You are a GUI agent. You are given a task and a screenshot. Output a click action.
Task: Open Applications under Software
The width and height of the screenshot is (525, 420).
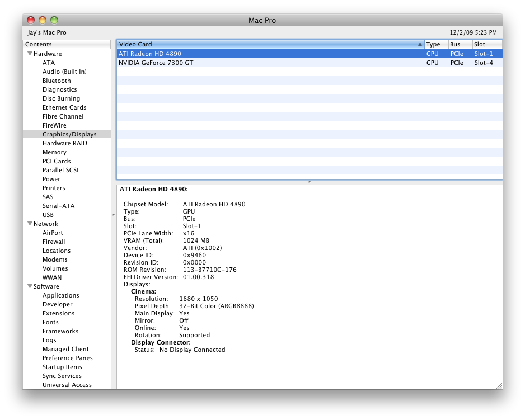coord(60,295)
